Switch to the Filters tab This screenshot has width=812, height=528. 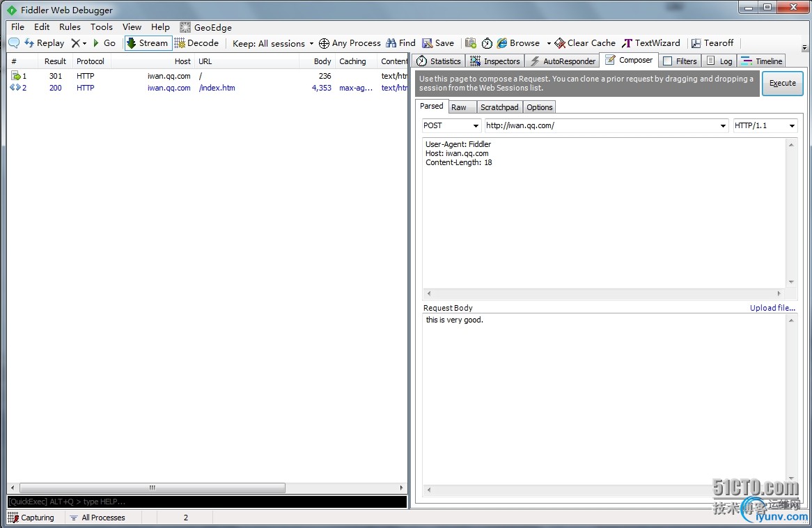point(680,61)
